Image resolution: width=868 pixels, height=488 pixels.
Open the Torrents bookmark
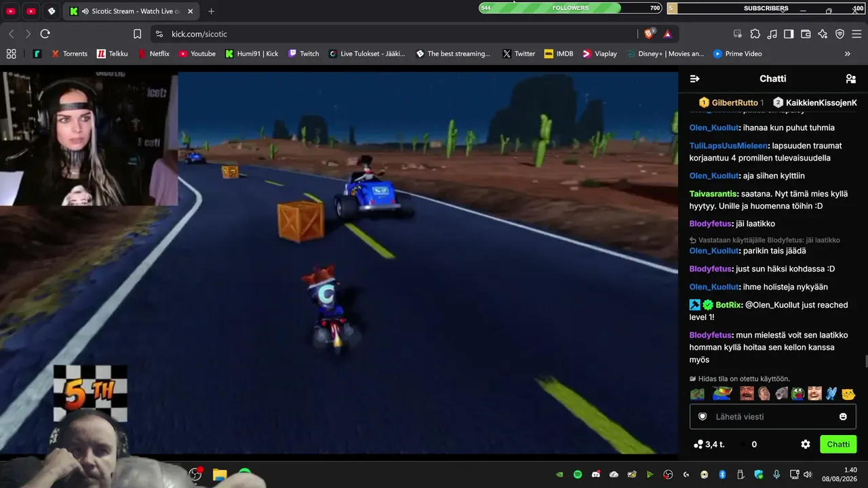[x=69, y=54]
